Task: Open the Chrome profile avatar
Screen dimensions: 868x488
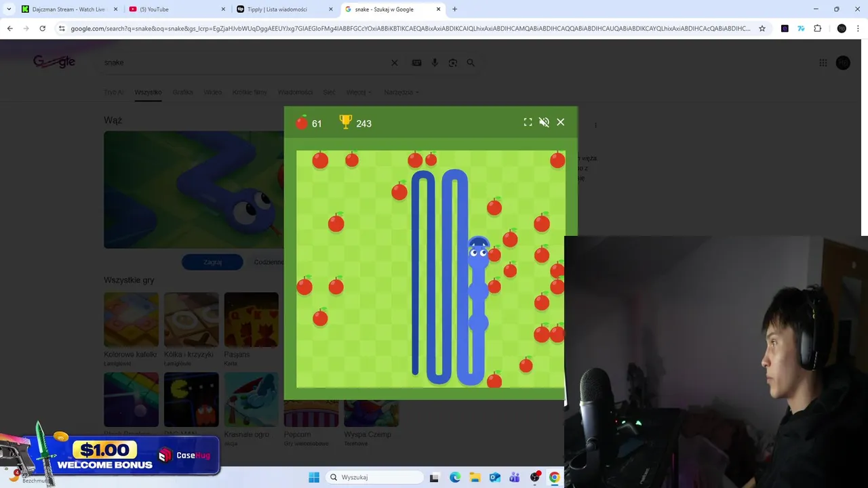Action: pos(842,28)
